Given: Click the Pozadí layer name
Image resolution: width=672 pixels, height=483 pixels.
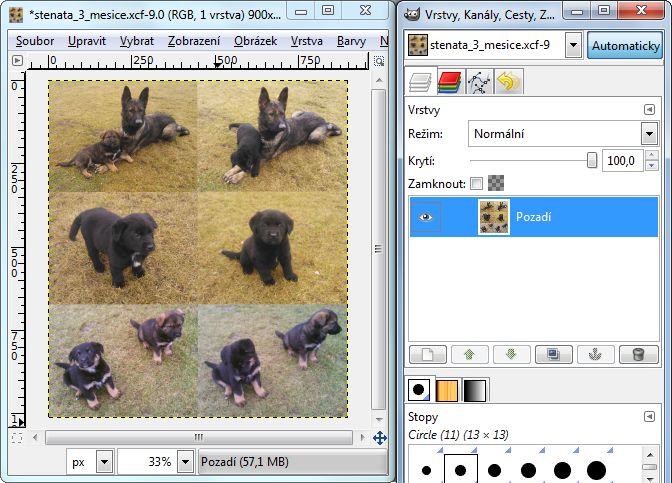Looking at the screenshot, I should (533, 217).
